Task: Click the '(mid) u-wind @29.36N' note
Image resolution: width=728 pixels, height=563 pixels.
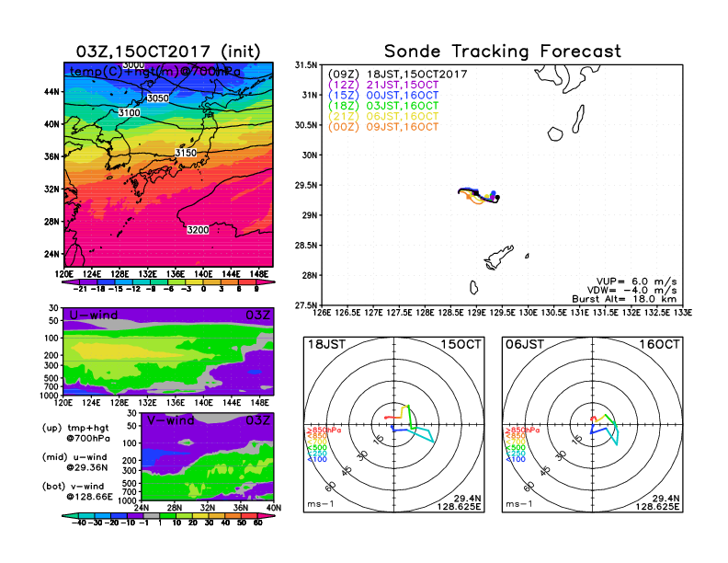Action: pyautogui.click(x=74, y=462)
